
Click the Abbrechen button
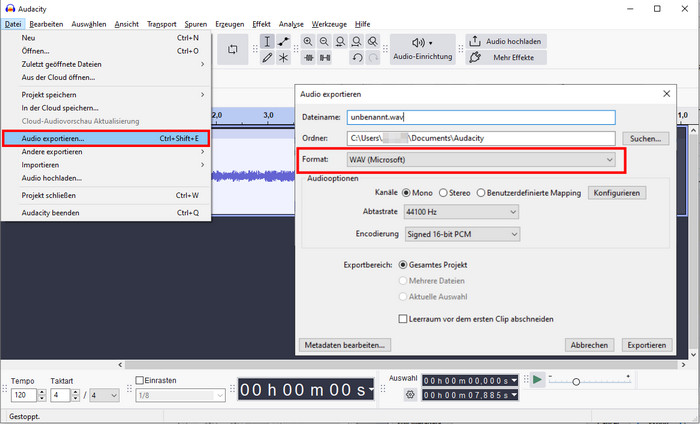[x=589, y=345]
